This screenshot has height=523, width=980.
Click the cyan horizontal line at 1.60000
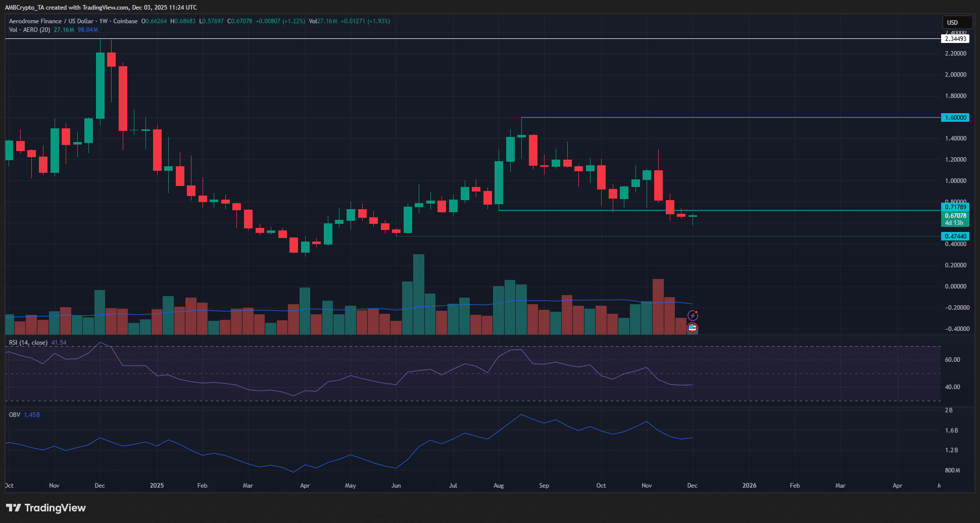[x=707, y=118]
